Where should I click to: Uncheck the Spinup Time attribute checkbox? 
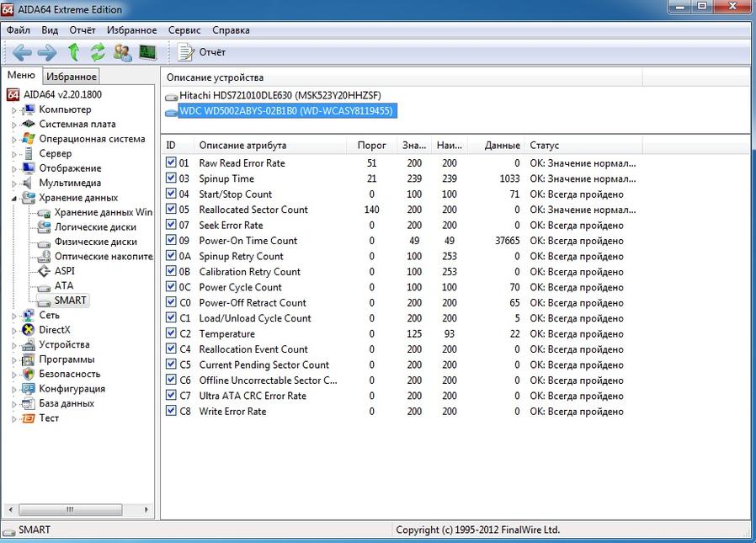click(x=171, y=178)
